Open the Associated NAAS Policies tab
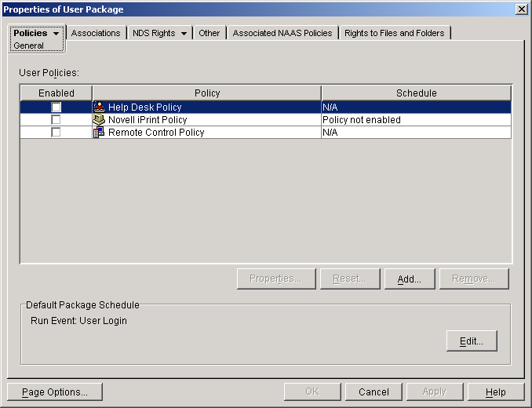Viewport: 532px width, 408px height. (x=282, y=33)
